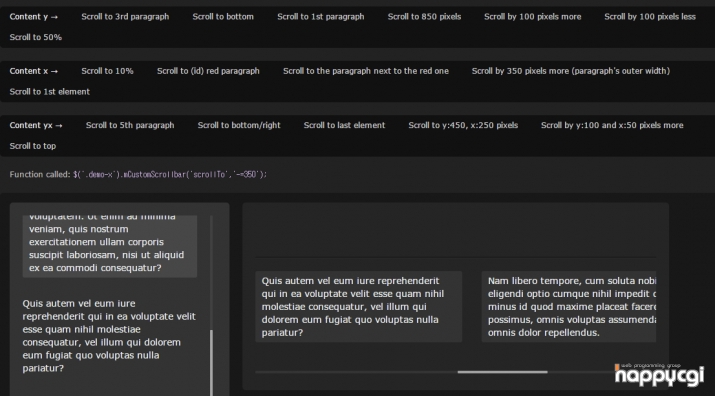Click 'Scroll to bottom/right' link
The width and height of the screenshot is (715, 396).
pyautogui.click(x=239, y=125)
